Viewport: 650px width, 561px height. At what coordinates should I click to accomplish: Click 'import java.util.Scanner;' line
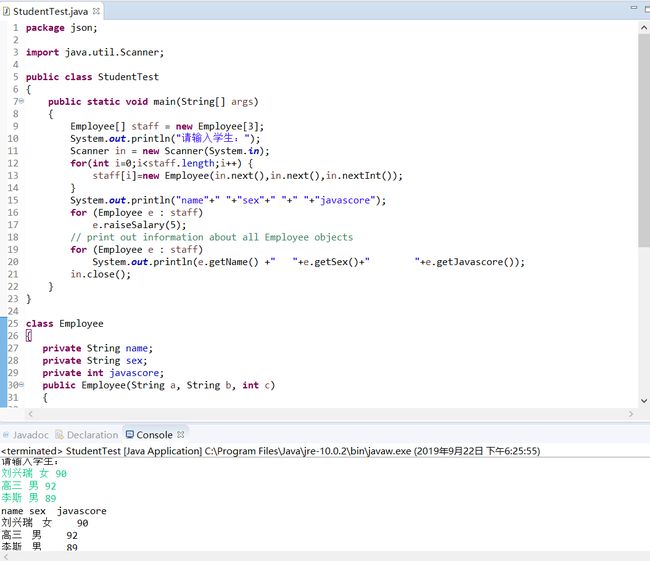(95, 52)
